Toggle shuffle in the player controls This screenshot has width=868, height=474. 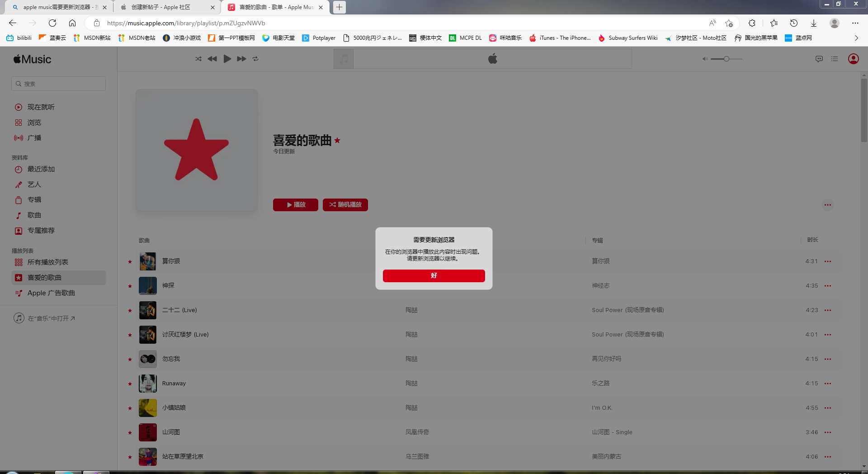click(x=198, y=59)
